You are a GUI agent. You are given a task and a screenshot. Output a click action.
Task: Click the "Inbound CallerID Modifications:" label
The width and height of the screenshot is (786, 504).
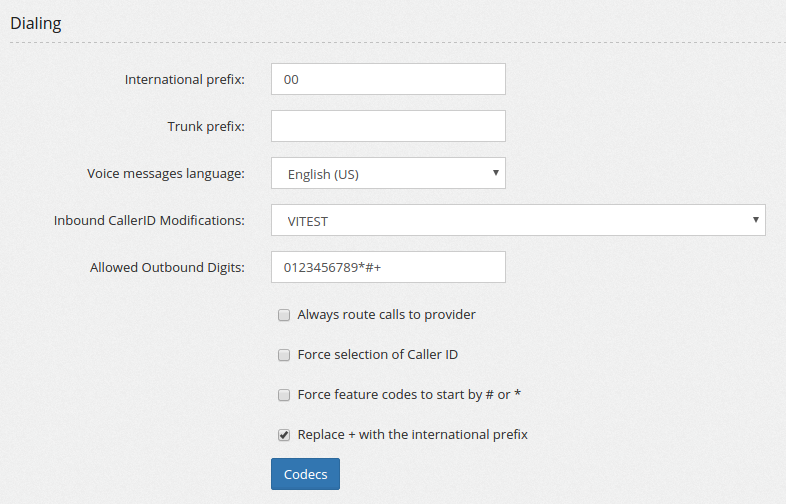click(x=149, y=221)
